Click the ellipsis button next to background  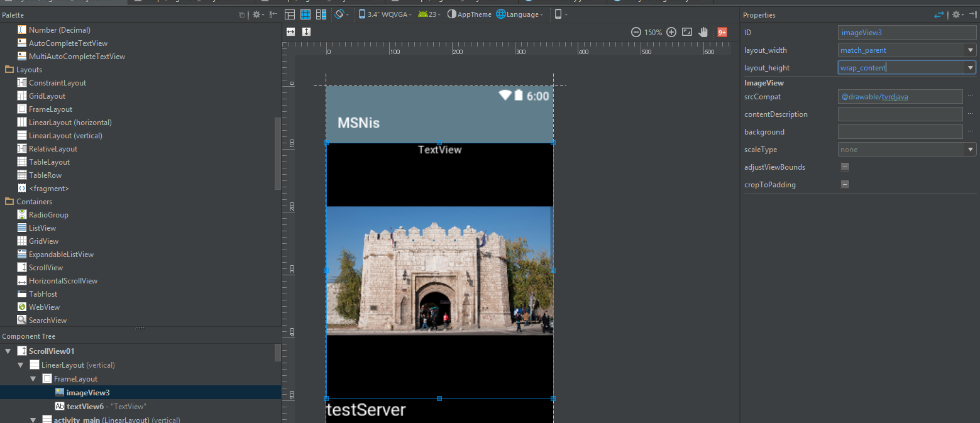click(971, 132)
